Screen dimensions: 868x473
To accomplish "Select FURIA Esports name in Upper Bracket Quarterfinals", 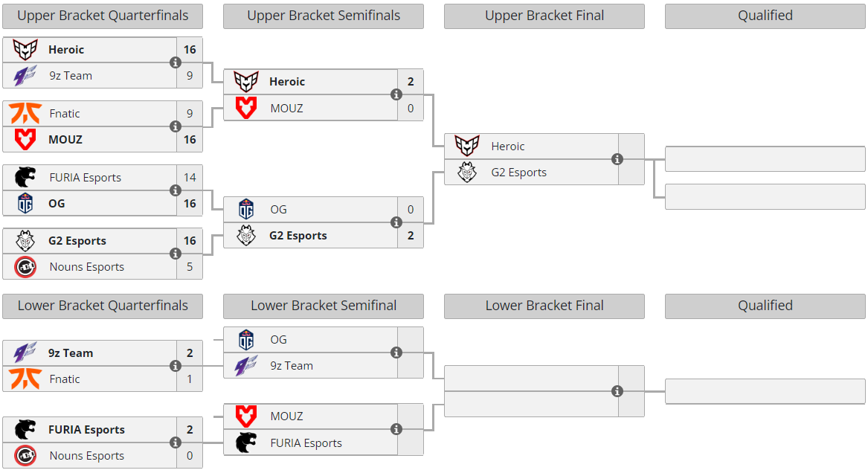I will (x=85, y=178).
